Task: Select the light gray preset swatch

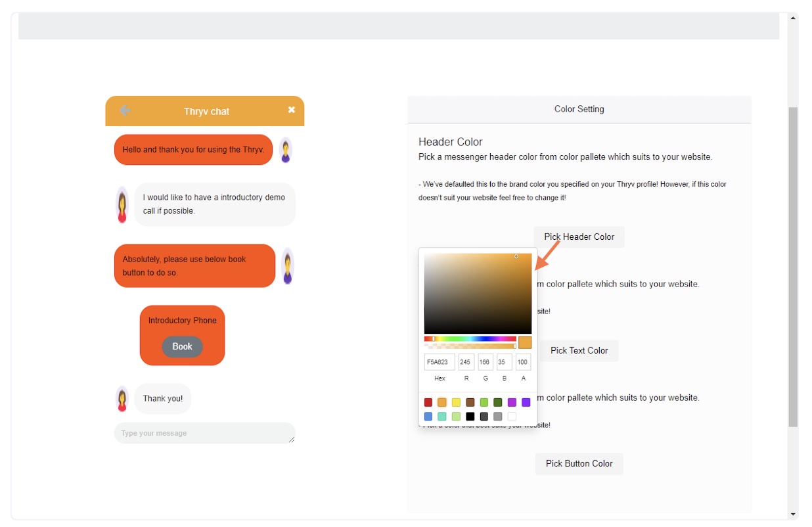Action: tap(498, 417)
